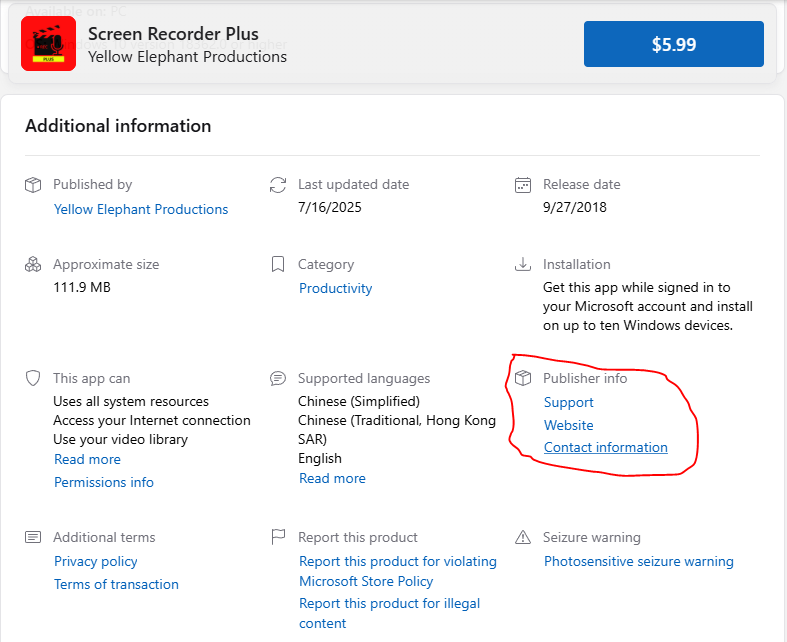
Task: Click the Use your video library text
Action: click(x=120, y=440)
